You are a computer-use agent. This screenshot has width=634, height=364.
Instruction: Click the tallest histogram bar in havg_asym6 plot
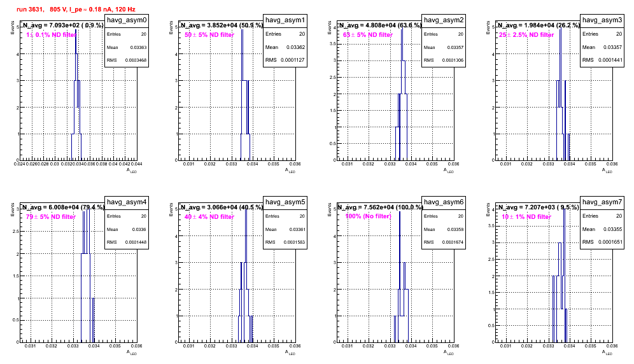click(x=400, y=276)
